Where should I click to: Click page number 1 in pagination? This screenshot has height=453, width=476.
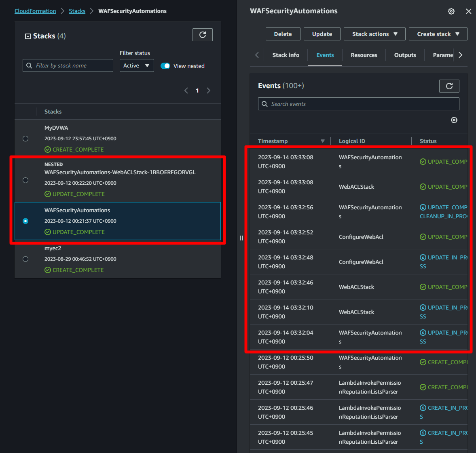pyautogui.click(x=197, y=91)
